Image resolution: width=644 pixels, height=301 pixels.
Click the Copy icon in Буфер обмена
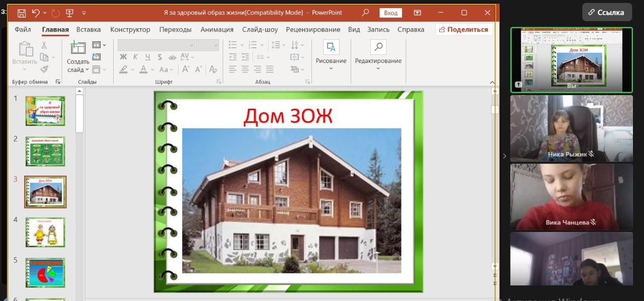point(43,57)
